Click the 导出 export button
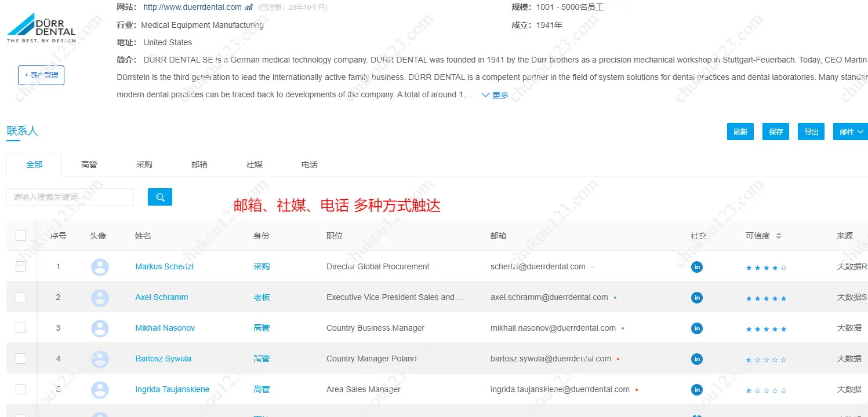The width and height of the screenshot is (868, 417). pyautogui.click(x=811, y=131)
